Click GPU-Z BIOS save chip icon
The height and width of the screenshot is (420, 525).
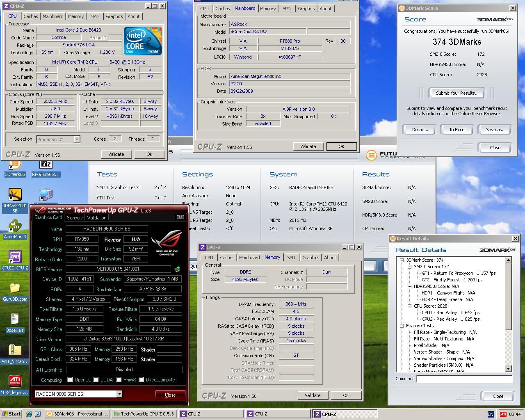177,269
